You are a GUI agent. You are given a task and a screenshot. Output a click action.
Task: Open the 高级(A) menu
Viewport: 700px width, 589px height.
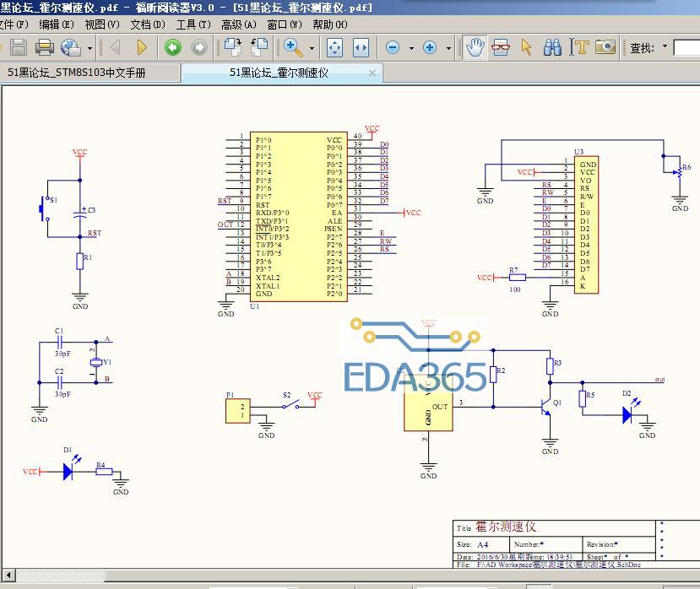(239, 24)
